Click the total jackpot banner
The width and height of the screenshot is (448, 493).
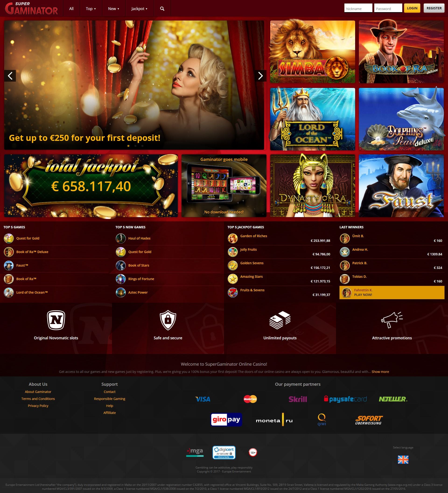[91, 186]
